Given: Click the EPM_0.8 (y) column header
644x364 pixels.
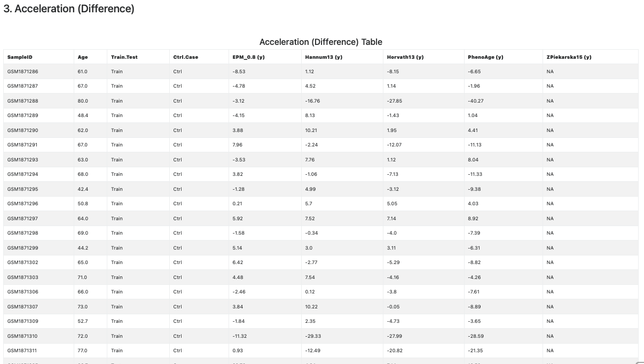Looking at the screenshot, I should click(x=248, y=57).
